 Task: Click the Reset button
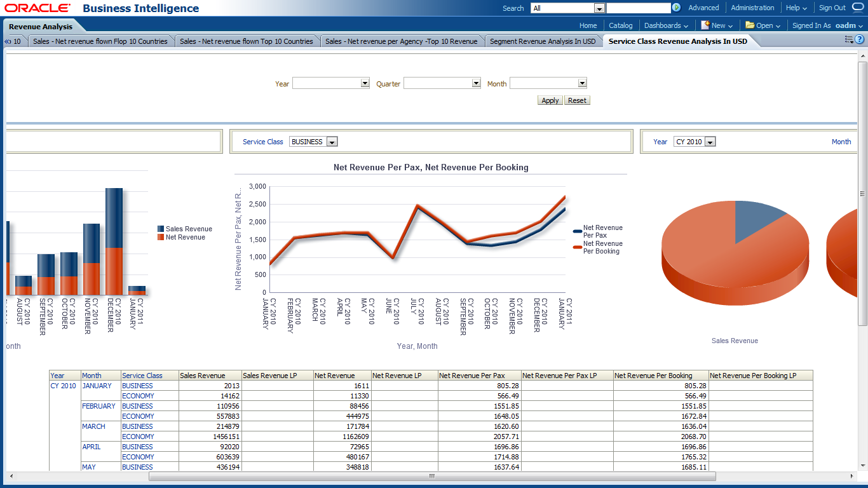577,100
